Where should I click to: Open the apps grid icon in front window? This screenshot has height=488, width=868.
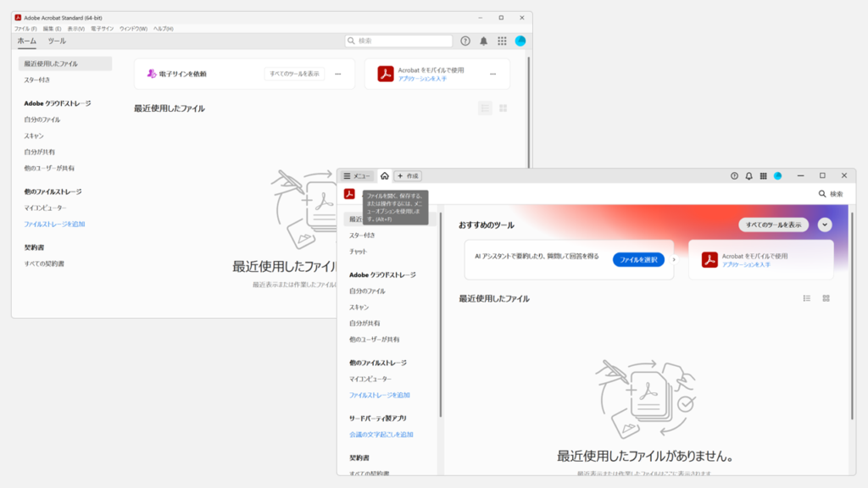[x=763, y=176]
